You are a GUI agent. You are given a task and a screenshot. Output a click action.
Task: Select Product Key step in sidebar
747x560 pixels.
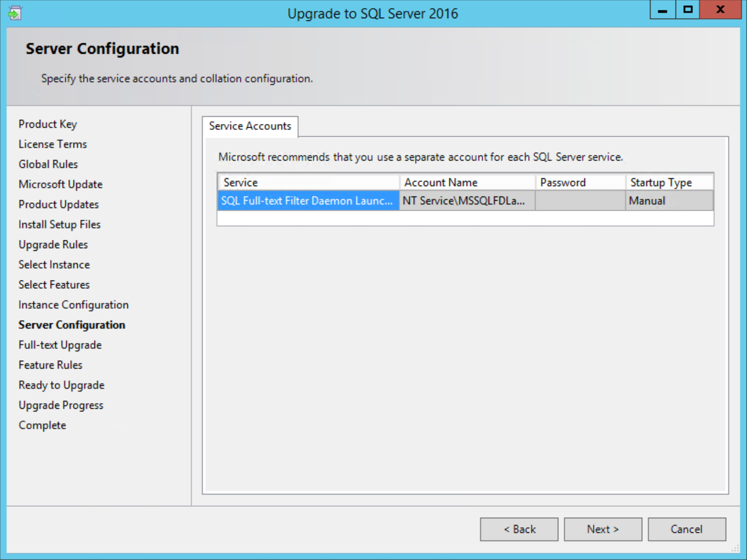pyautogui.click(x=47, y=124)
